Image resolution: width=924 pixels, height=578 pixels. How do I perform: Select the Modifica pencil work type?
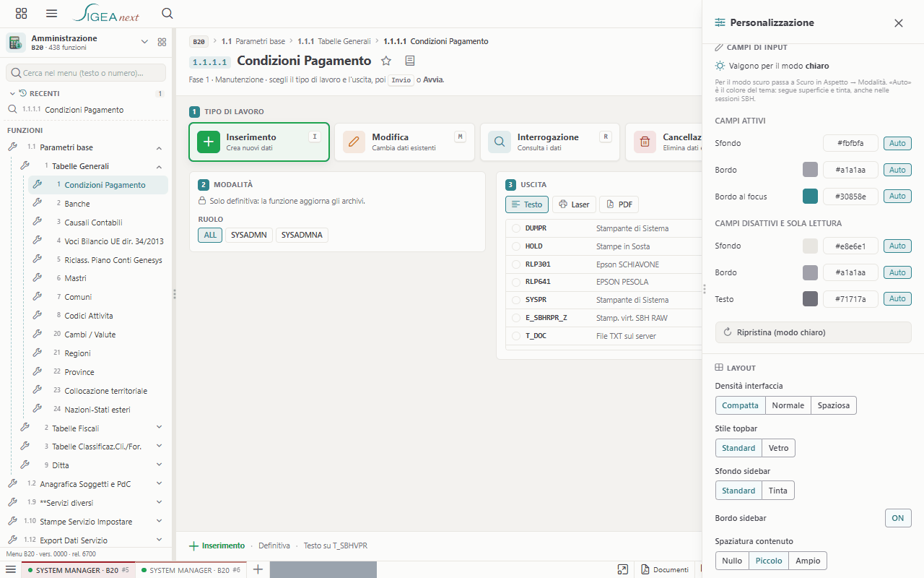[x=404, y=142]
